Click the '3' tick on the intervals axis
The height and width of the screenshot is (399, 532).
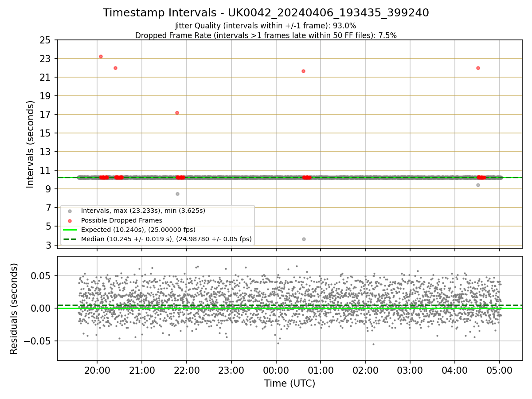pos(48,245)
